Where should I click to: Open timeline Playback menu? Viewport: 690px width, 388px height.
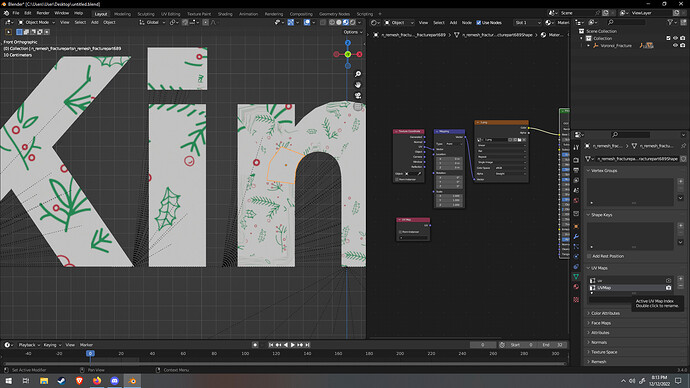pos(29,345)
